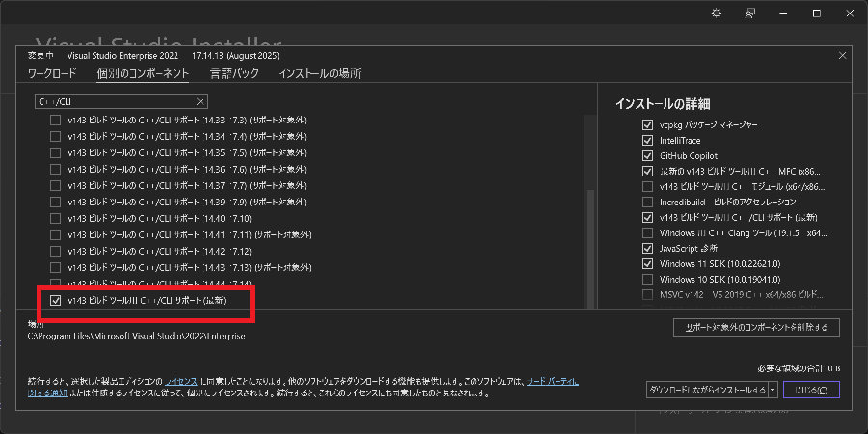The height and width of the screenshot is (434, 868).
Task: Click the Visual Studio install path text
Action: (136, 336)
